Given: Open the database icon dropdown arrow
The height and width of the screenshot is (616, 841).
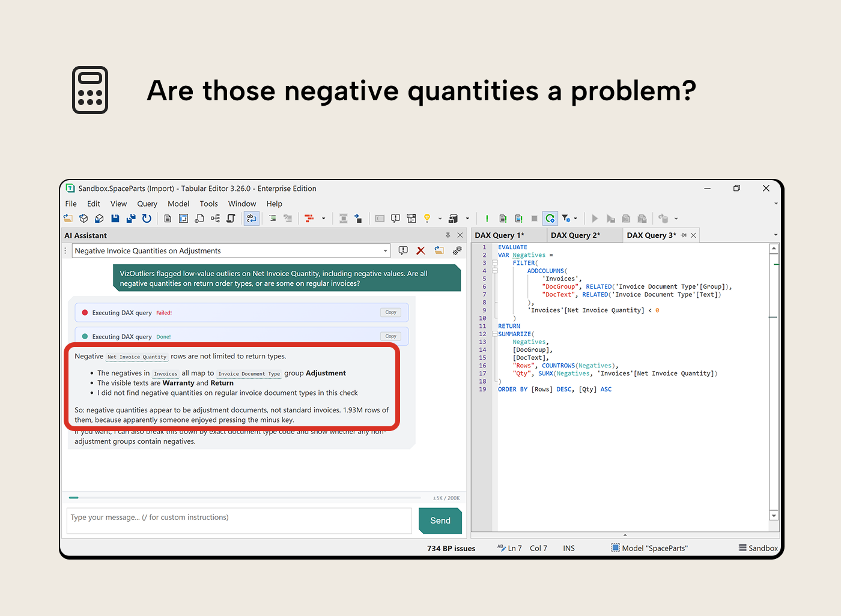Looking at the screenshot, I should pos(467,219).
